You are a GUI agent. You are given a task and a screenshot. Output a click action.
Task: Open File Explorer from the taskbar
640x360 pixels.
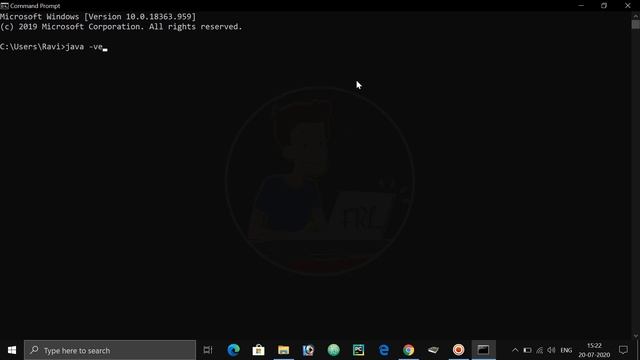pos(284,350)
